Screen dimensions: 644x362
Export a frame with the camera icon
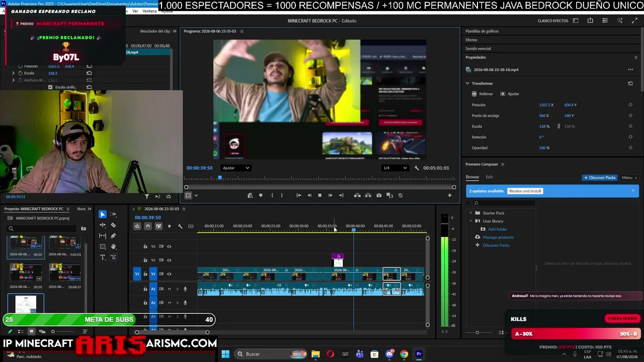pyautogui.click(x=379, y=196)
